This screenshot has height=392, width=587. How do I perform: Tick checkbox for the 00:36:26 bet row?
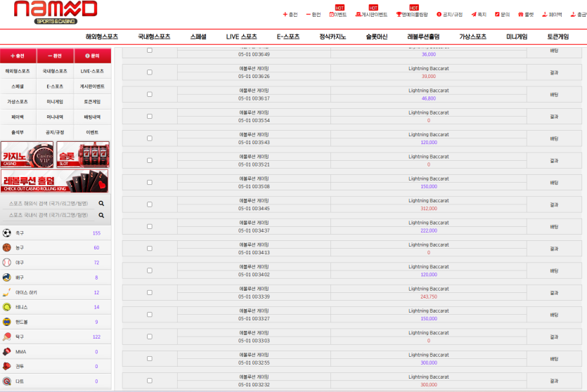pos(149,72)
